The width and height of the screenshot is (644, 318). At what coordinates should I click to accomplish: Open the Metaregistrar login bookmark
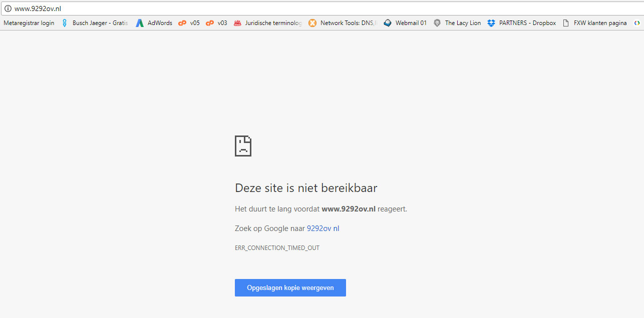click(x=29, y=23)
